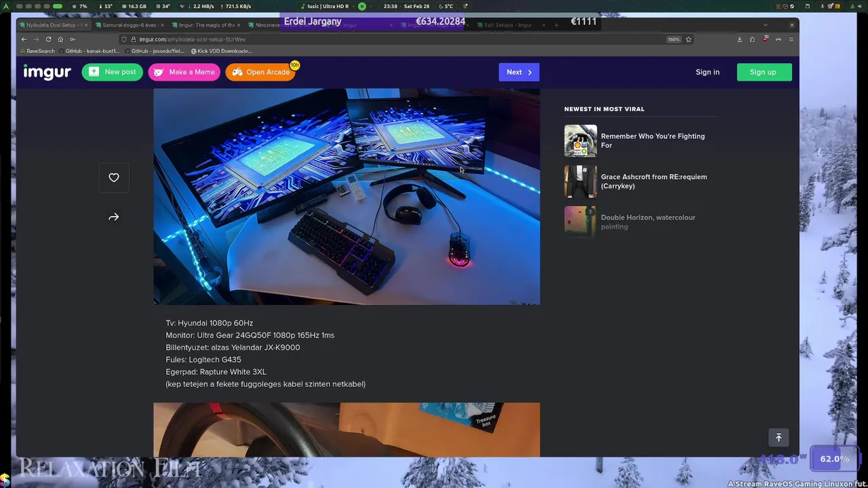Reload the imgur page

pos(48,39)
